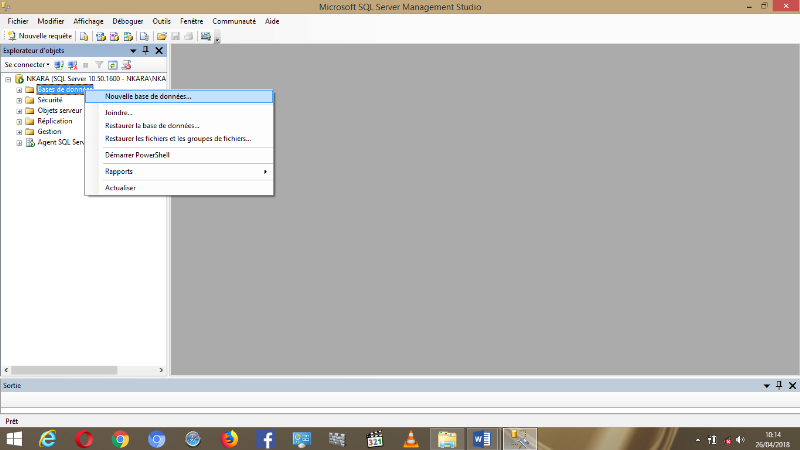This screenshot has height=450, width=800.
Task: Open the toolbar options overflow arrow
Action: (x=217, y=39)
